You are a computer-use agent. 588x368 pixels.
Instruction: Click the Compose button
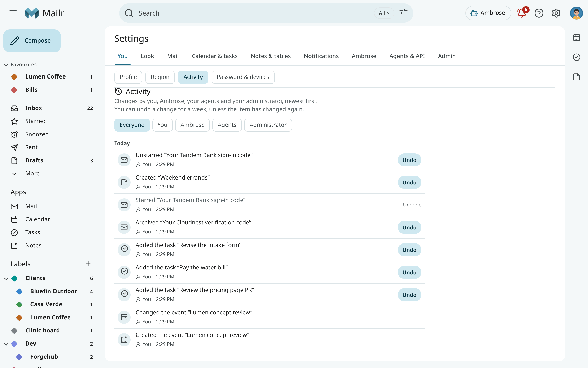32,41
